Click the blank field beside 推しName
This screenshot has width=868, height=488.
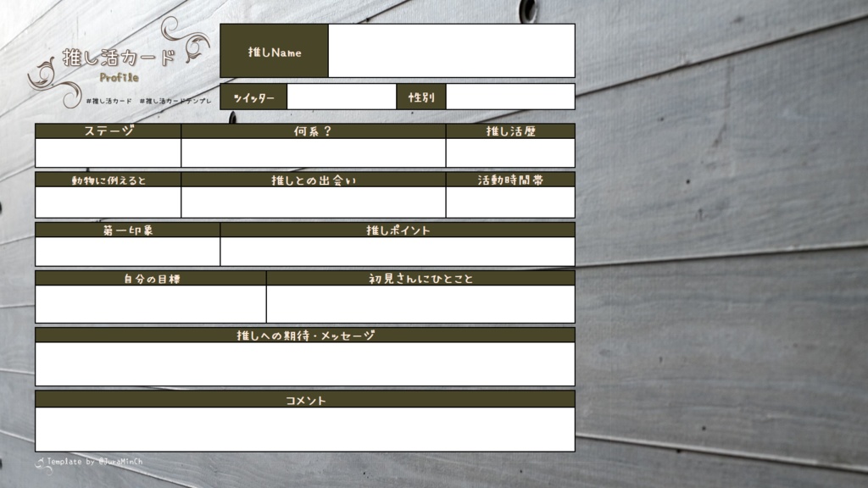tap(452, 50)
